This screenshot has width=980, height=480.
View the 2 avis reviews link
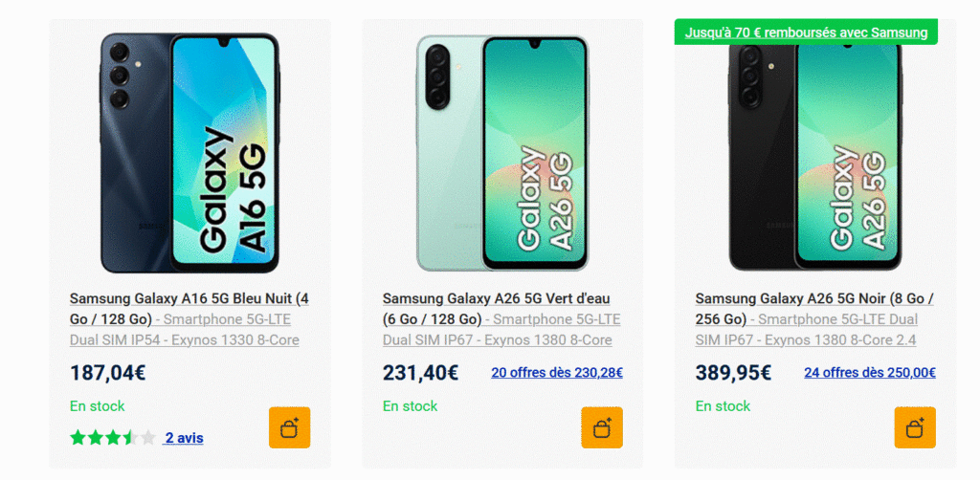point(184,438)
